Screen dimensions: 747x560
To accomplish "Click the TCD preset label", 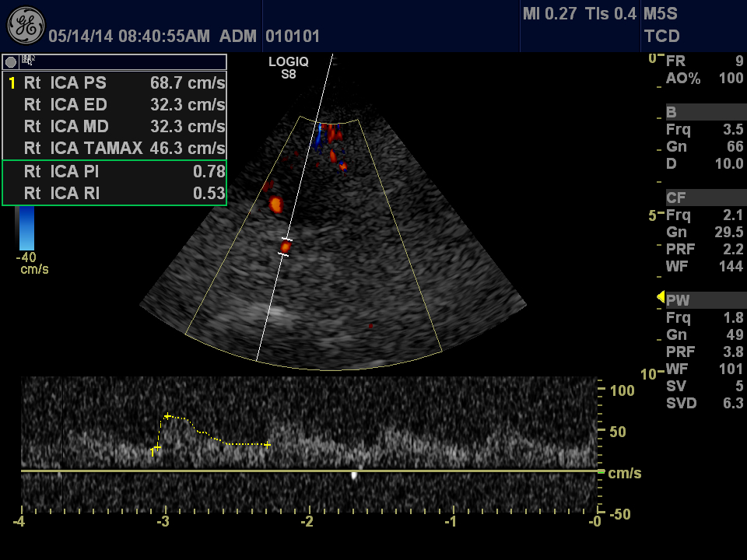I will (x=661, y=36).
